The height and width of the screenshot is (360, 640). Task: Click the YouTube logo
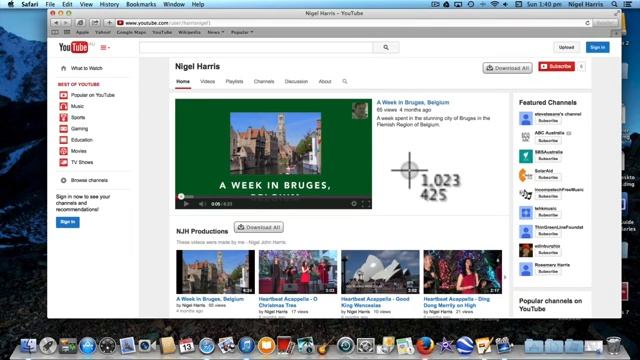tap(73, 47)
